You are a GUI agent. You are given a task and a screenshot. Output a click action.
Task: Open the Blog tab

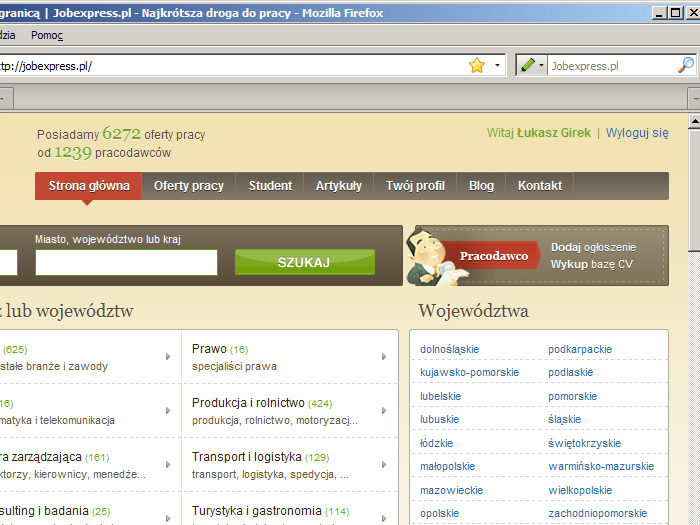(x=481, y=186)
